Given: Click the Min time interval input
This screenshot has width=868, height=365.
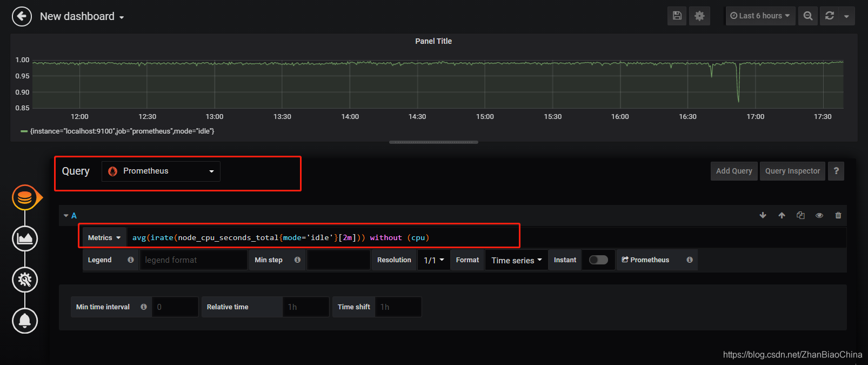Looking at the screenshot, I should pyautogui.click(x=175, y=307).
